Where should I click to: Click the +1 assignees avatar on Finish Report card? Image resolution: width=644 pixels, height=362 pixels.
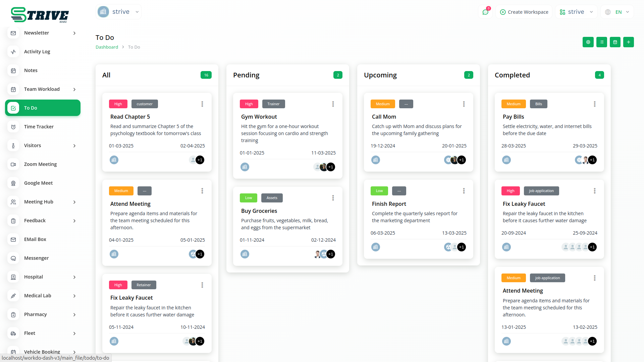(462, 247)
